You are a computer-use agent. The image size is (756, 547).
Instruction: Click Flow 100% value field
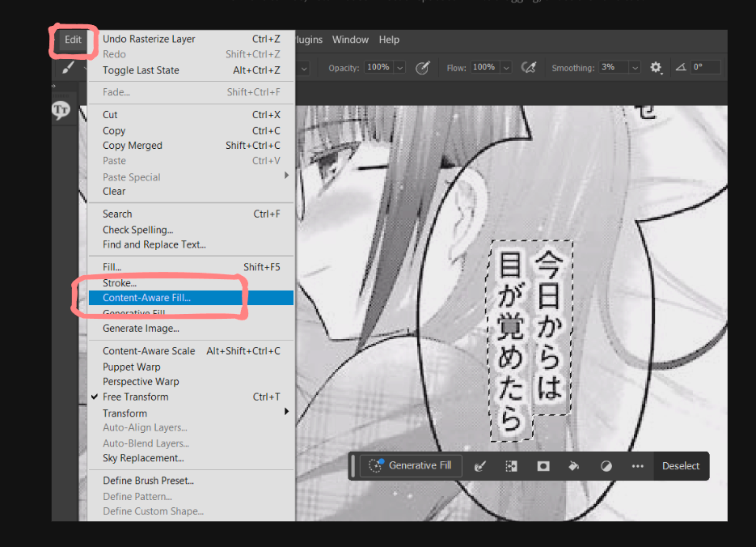pyautogui.click(x=484, y=67)
